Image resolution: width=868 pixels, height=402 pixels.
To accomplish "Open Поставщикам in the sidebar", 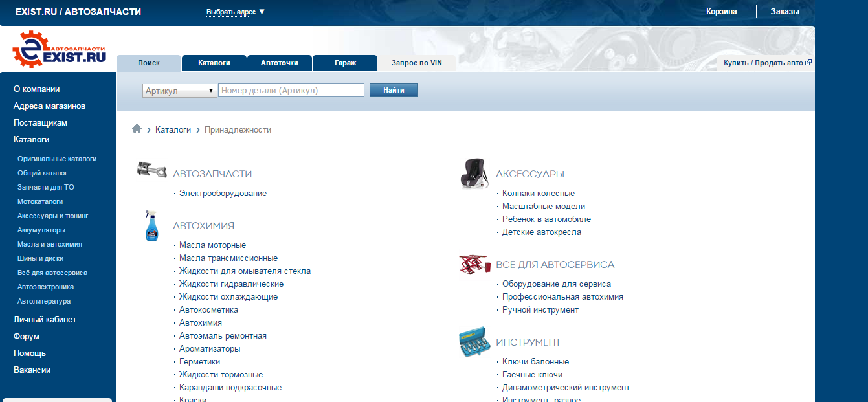I will coord(41,122).
